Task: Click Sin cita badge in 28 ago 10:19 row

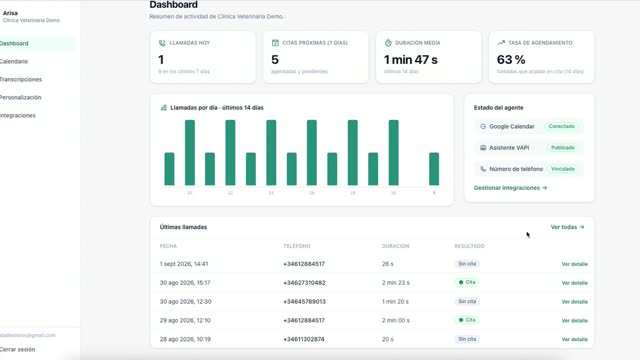Action: pos(467,339)
